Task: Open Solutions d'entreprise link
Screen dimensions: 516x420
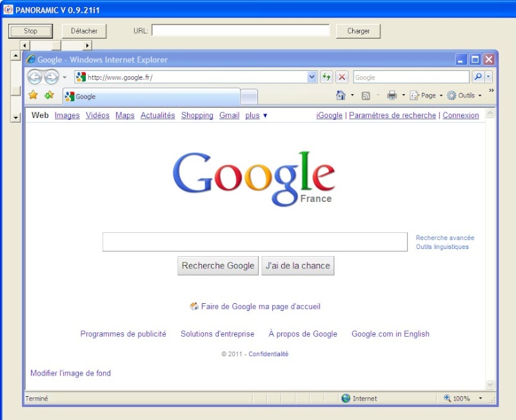Action: [217, 334]
